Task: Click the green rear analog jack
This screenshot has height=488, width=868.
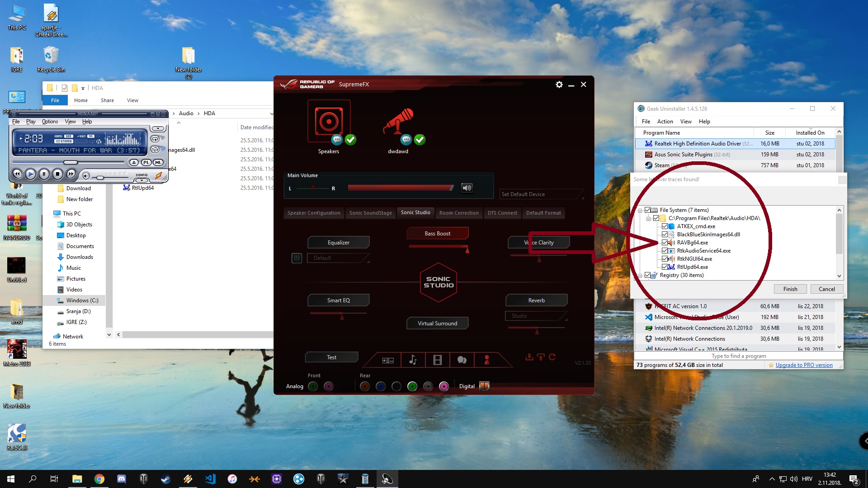Action: coord(412,386)
